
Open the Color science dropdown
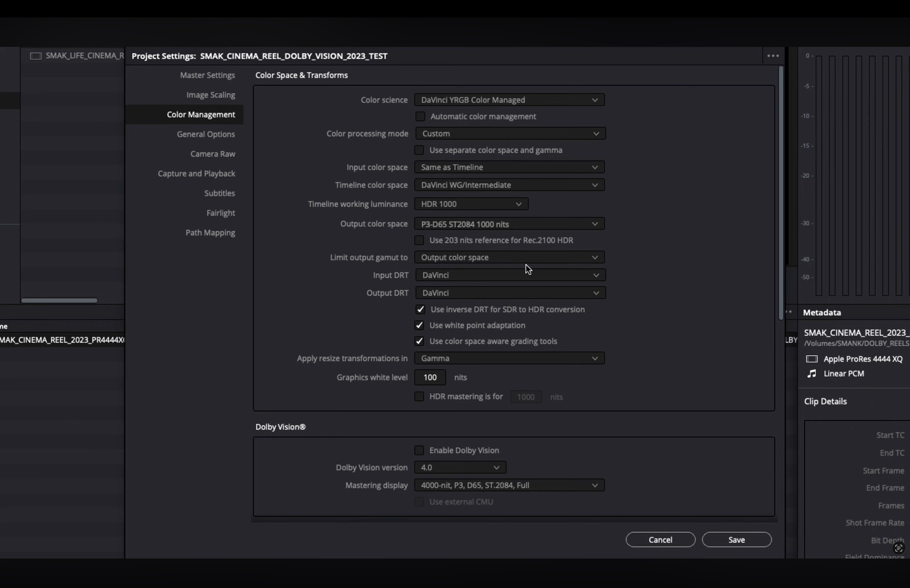[509, 100]
